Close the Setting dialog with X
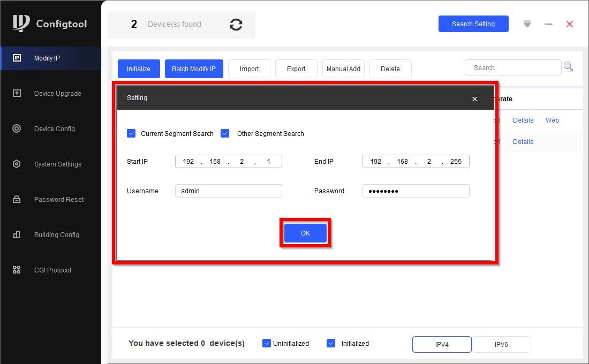This screenshot has width=589, height=364. pyautogui.click(x=474, y=99)
